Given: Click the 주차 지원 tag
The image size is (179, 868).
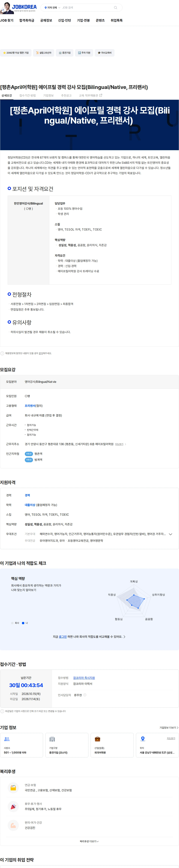Looking at the screenshot, I should click(84, 53).
